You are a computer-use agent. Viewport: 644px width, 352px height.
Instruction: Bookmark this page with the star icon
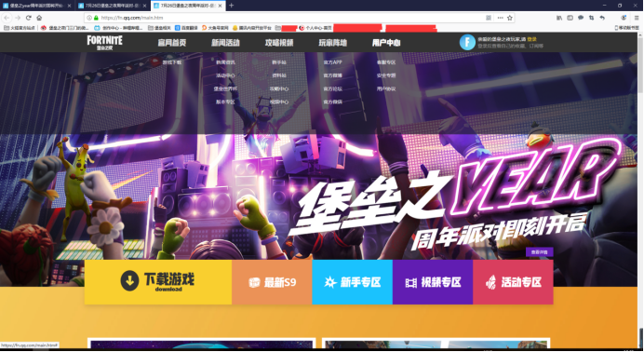[510, 18]
